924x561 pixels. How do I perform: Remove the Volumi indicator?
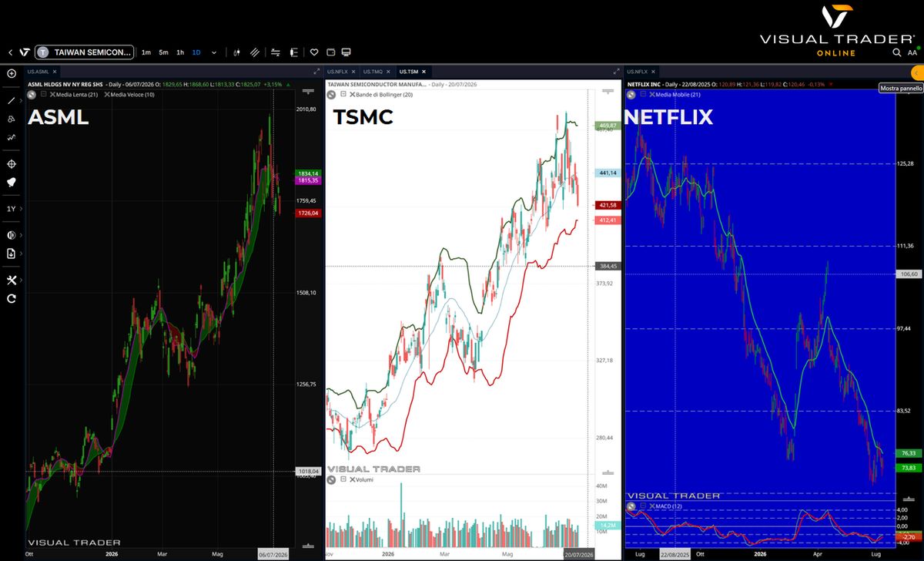tap(352, 480)
